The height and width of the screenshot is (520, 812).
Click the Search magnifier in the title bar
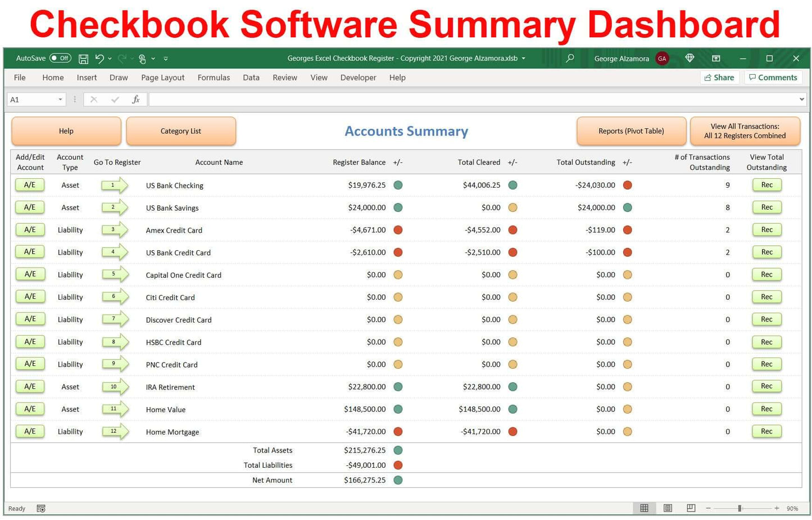pyautogui.click(x=569, y=58)
